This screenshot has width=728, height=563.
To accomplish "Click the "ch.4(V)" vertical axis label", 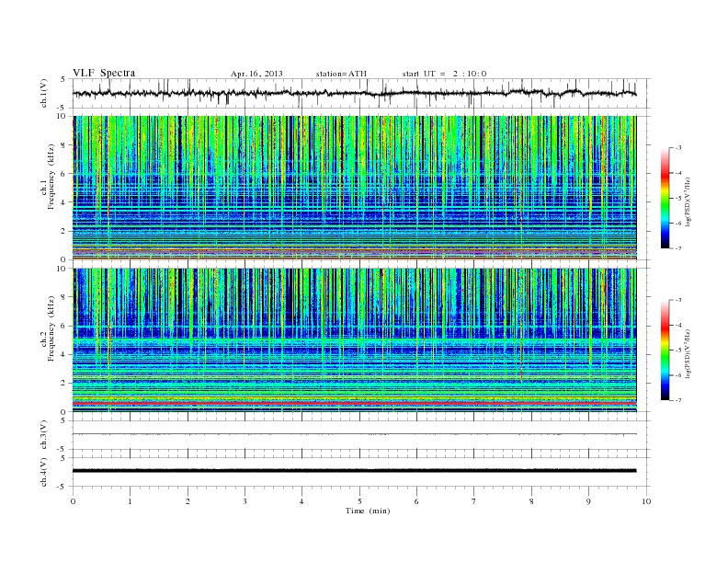I will tap(44, 472).
